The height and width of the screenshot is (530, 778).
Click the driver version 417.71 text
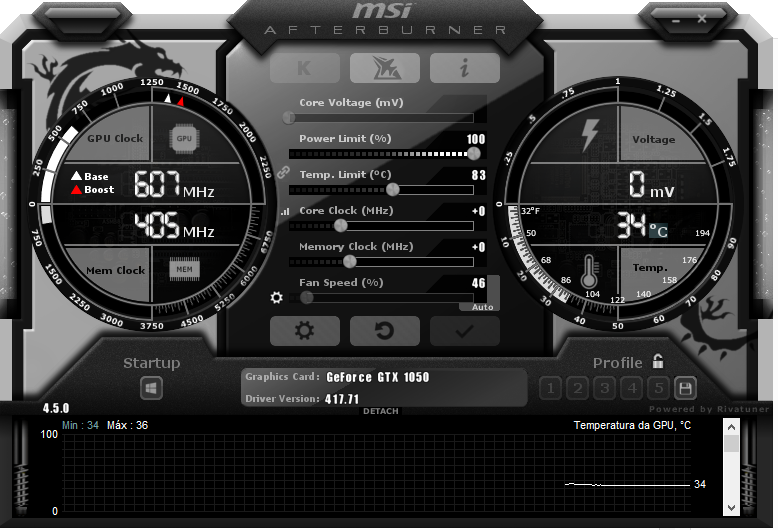pos(342,399)
